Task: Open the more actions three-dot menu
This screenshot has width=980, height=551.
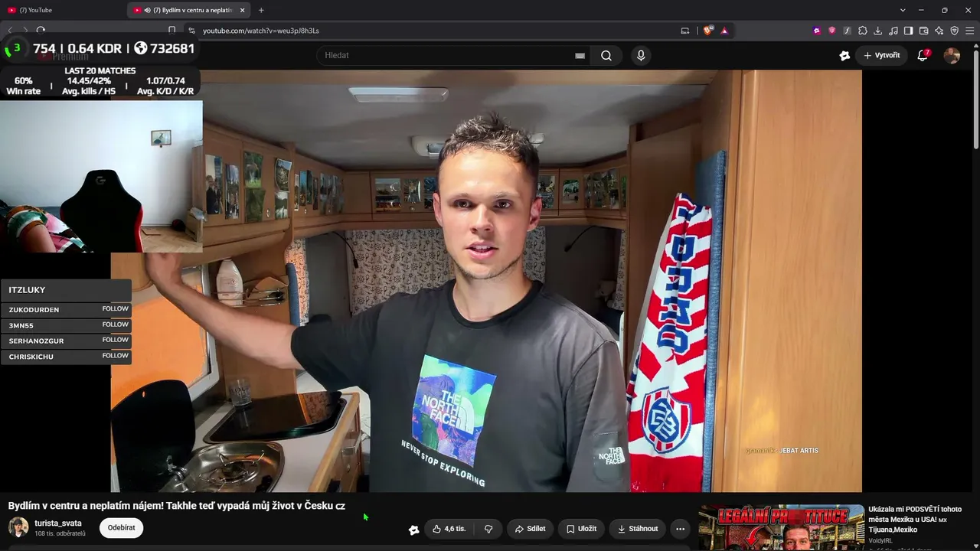Action: tap(680, 529)
